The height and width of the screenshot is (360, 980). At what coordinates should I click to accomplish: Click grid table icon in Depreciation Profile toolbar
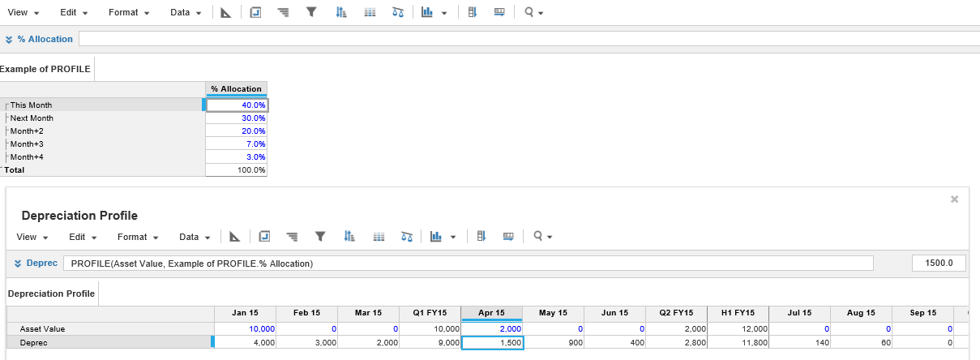pyautogui.click(x=378, y=237)
